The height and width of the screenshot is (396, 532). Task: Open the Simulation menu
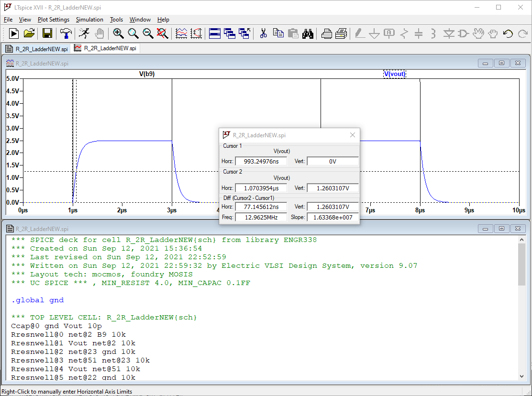point(89,19)
